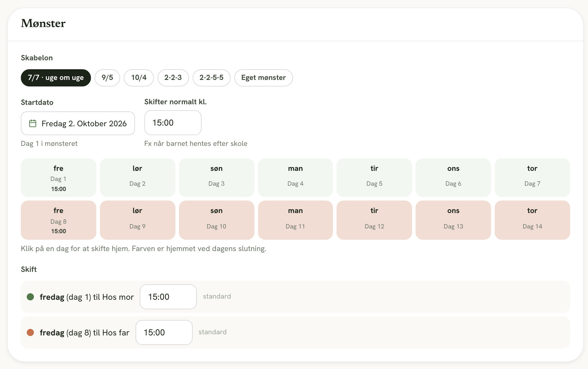Toggle home for ons Dag 6
The image size is (588, 369).
click(453, 178)
